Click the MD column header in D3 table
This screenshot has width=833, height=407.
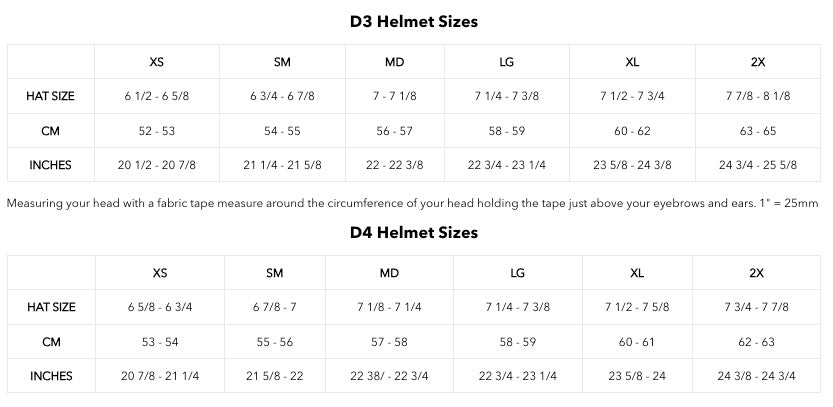[395, 62]
